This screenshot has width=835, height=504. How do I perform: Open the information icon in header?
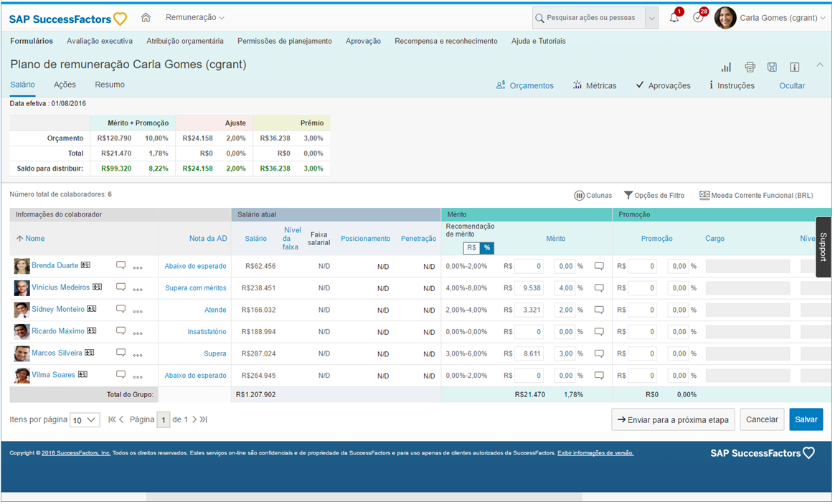(795, 67)
